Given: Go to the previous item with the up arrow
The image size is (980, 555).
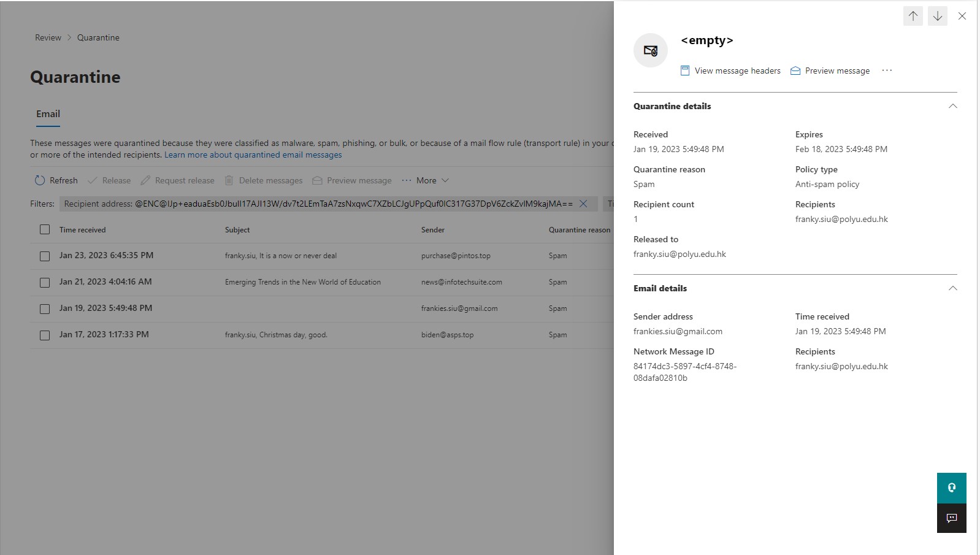Looking at the screenshot, I should [913, 16].
